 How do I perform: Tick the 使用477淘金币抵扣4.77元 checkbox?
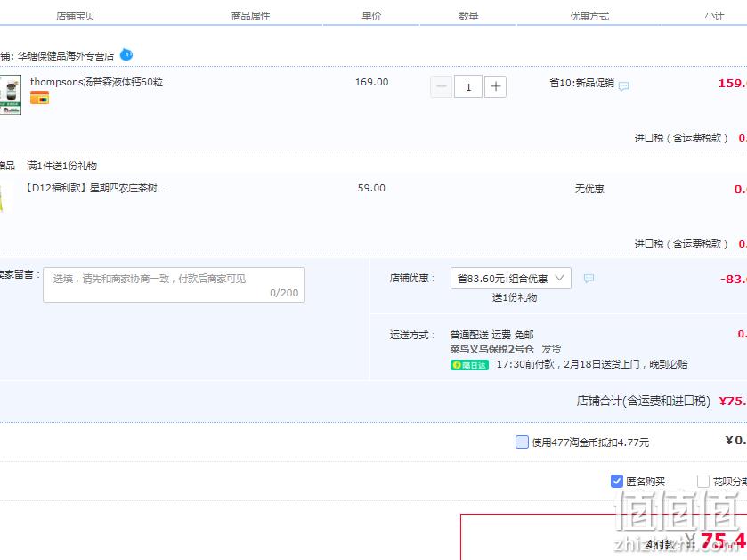522,442
